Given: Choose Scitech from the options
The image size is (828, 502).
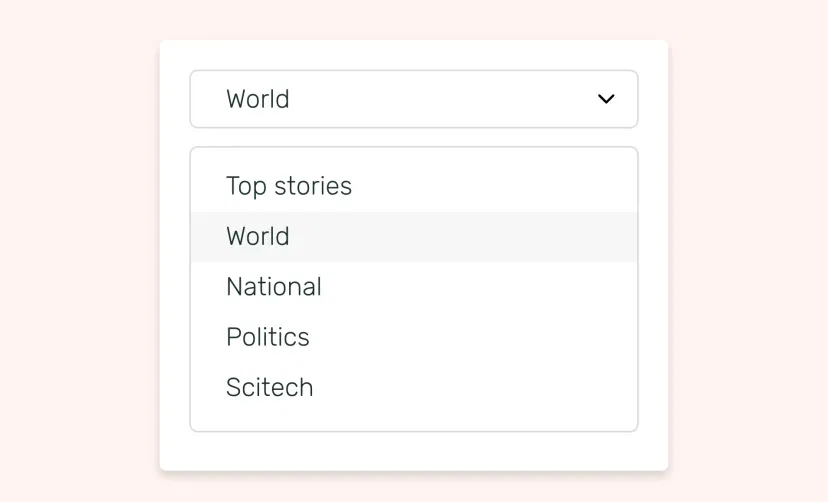Looking at the screenshot, I should (270, 387).
